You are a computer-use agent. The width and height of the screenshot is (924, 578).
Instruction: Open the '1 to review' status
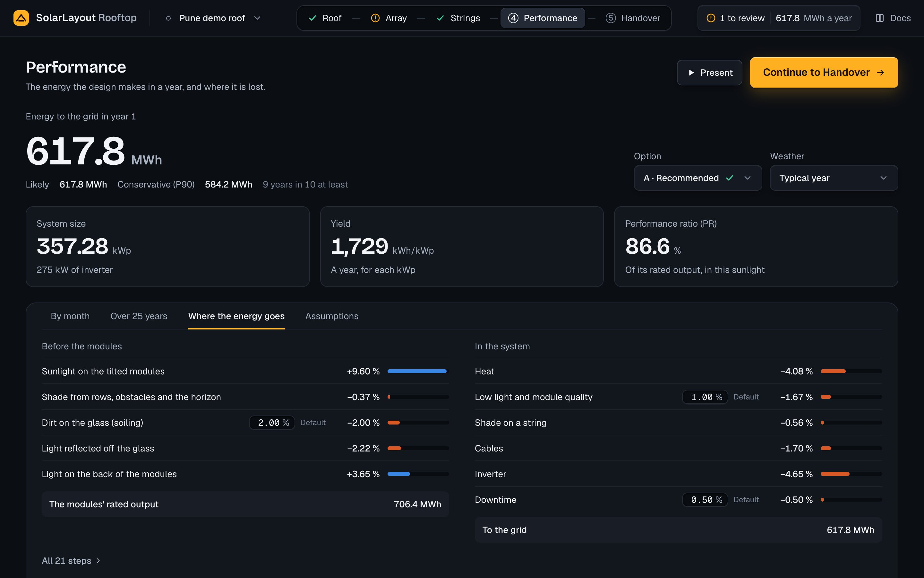pos(736,18)
